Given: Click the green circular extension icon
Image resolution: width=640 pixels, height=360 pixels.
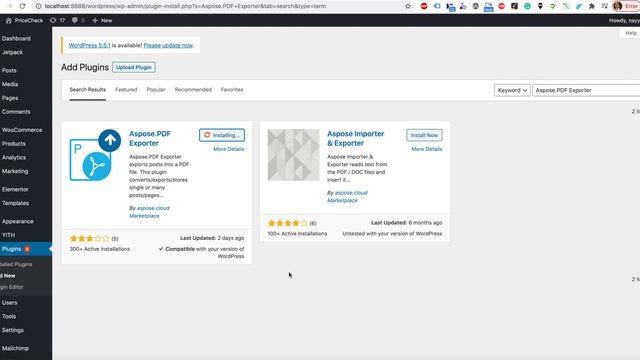Looking at the screenshot, I should 527,6.
